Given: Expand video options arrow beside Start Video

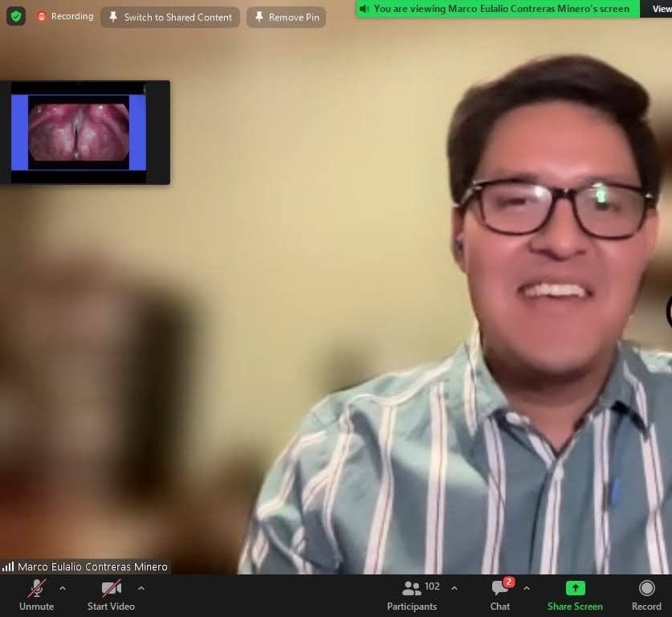Looking at the screenshot, I should click(x=141, y=588).
